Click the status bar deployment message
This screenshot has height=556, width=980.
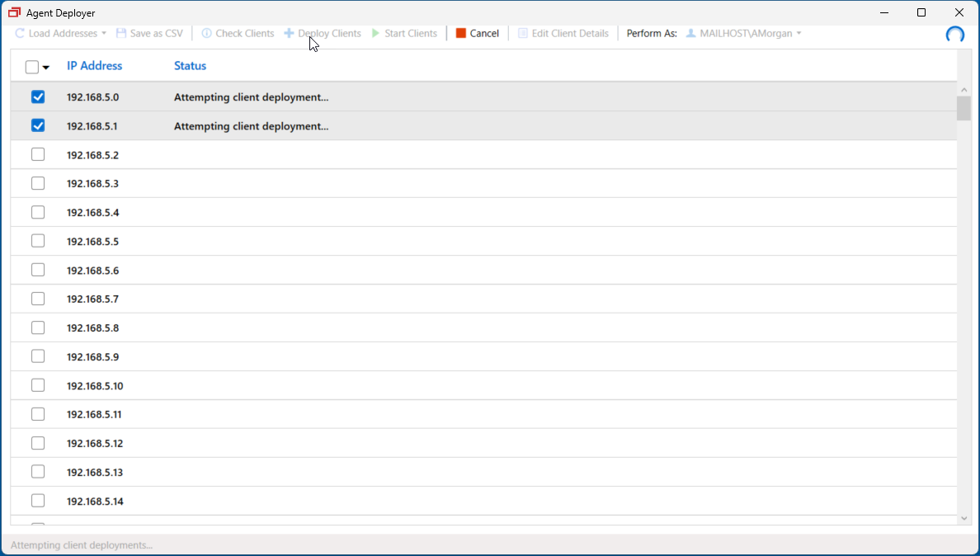point(81,545)
